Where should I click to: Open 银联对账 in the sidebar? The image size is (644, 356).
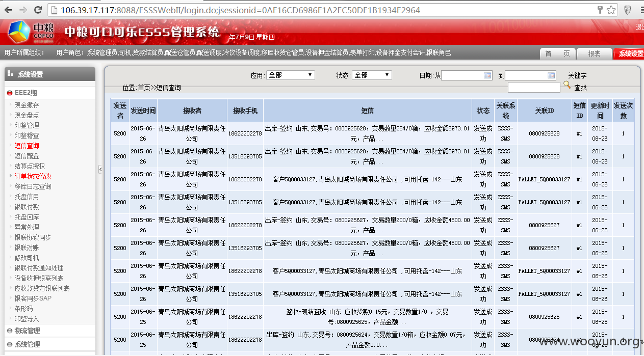coord(27,248)
